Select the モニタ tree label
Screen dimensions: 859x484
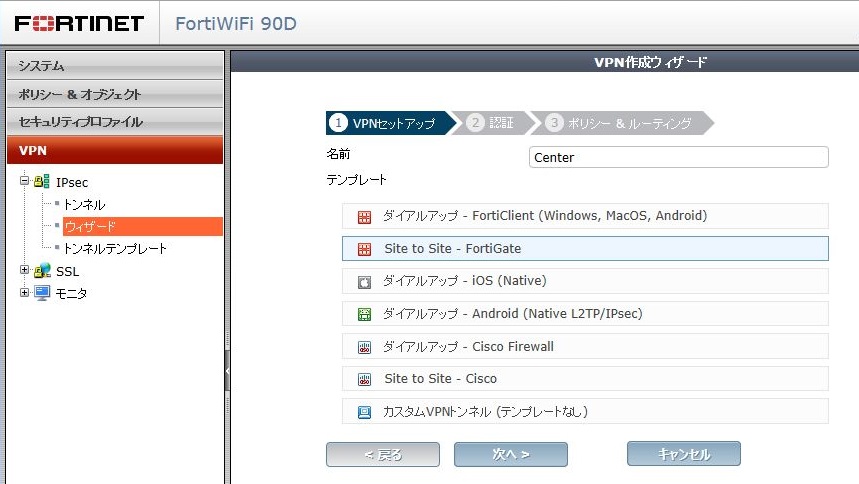71,293
